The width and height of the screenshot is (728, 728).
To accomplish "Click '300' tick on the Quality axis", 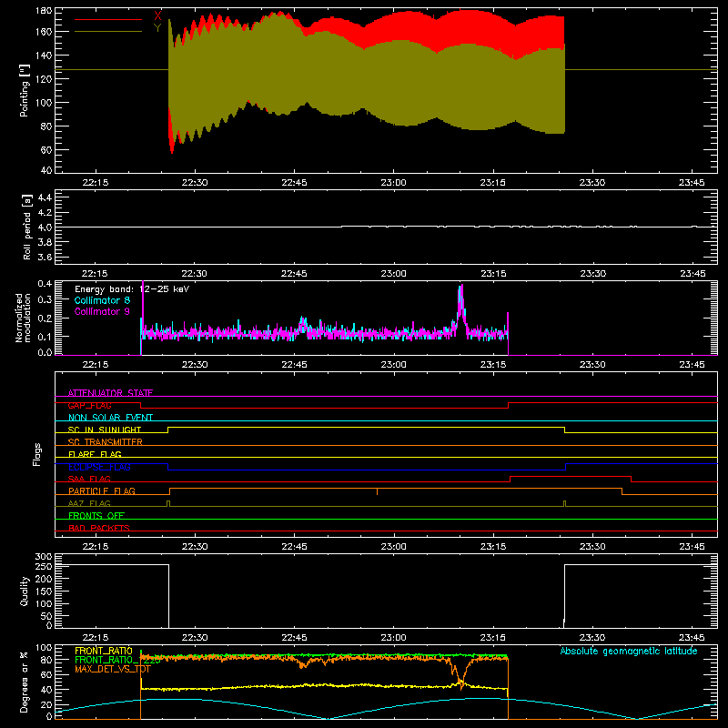I will 44,557.
